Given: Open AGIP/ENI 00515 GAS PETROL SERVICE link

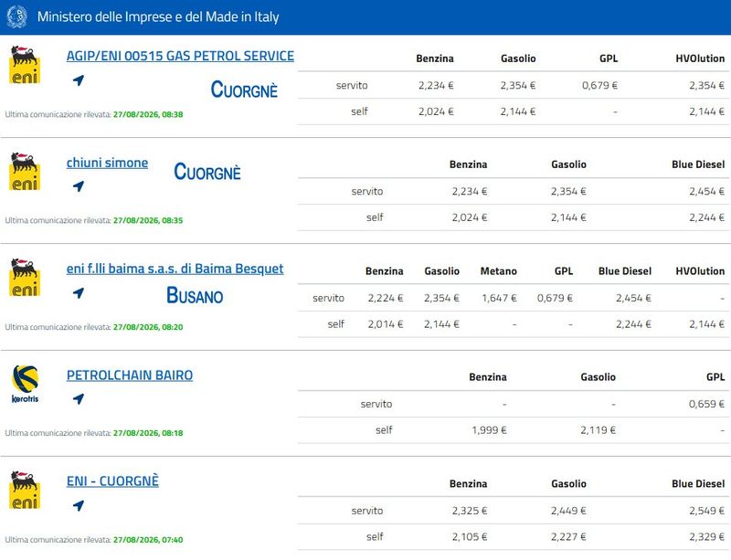Looking at the screenshot, I should (x=180, y=56).
